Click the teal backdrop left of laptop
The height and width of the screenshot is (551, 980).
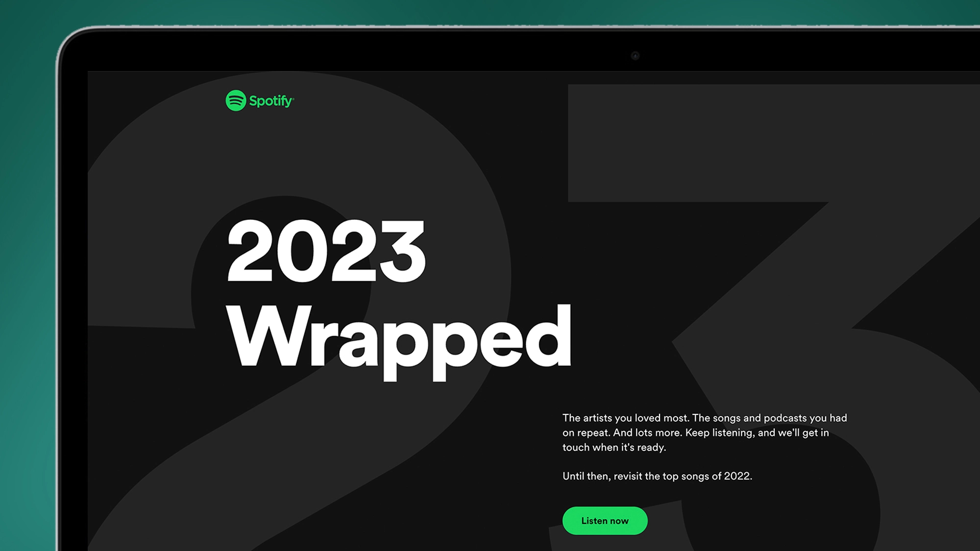click(x=27, y=294)
